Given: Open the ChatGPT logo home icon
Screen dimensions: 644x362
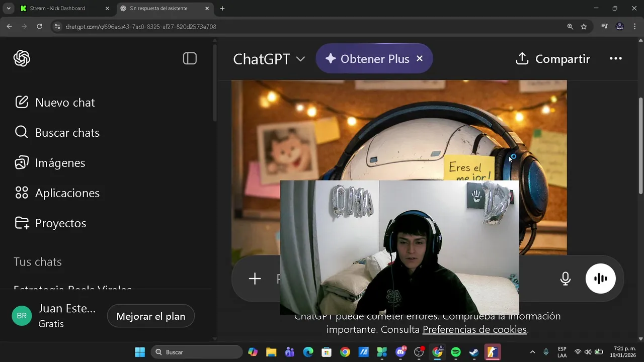Looking at the screenshot, I should coord(22,59).
